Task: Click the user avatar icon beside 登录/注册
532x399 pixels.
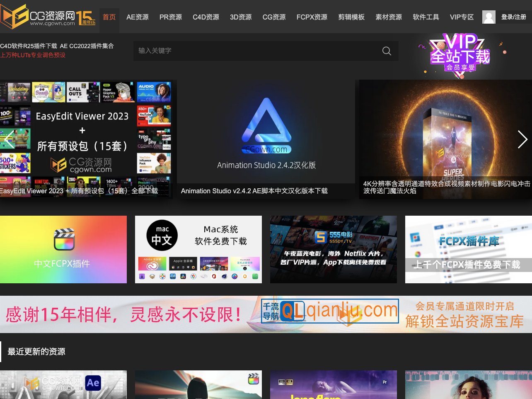Action: pyautogui.click(x=488, y=17)
